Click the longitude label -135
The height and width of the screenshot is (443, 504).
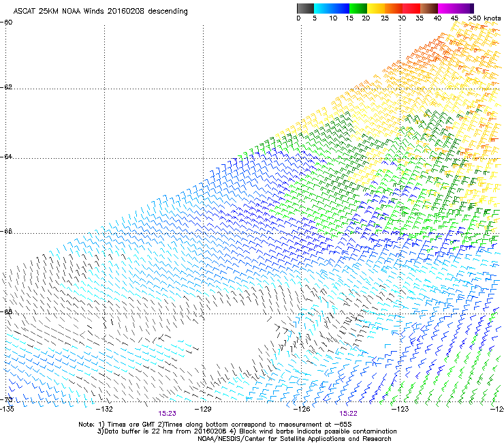point(7,409)
